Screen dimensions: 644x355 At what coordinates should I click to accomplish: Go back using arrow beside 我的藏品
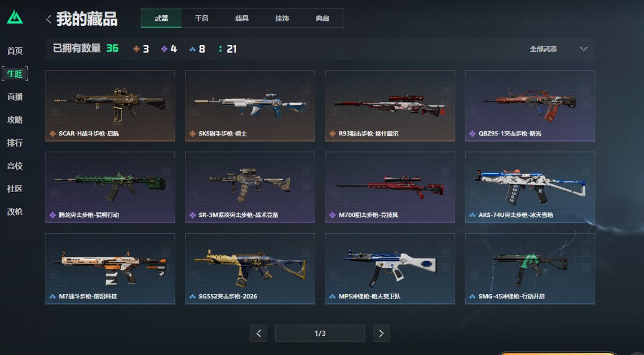[x=48, y=19]
